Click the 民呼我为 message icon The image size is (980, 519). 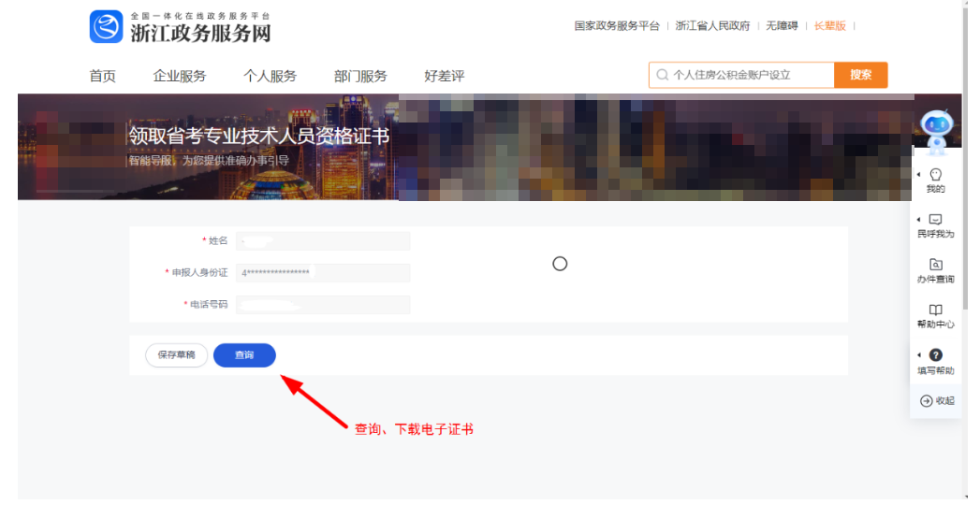tap(935, 220)
